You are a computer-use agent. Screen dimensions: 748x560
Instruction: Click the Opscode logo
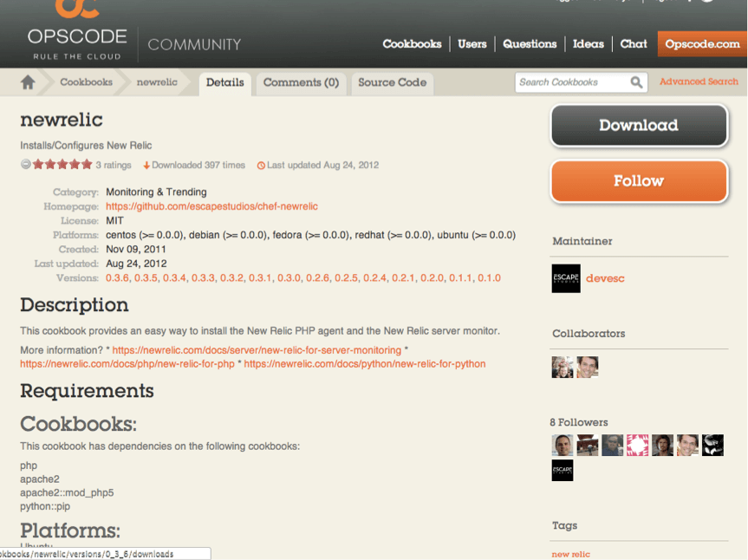pyautogui.click(x=77, y=31)
